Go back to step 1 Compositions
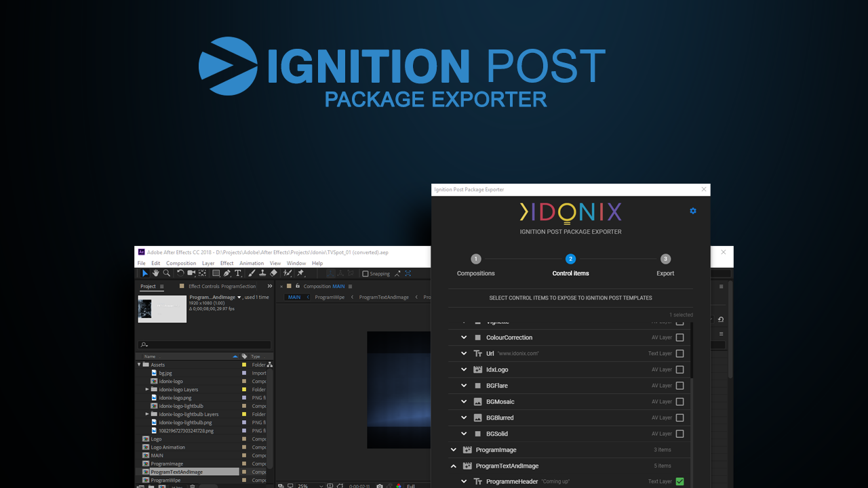 [x=476, y=259]
